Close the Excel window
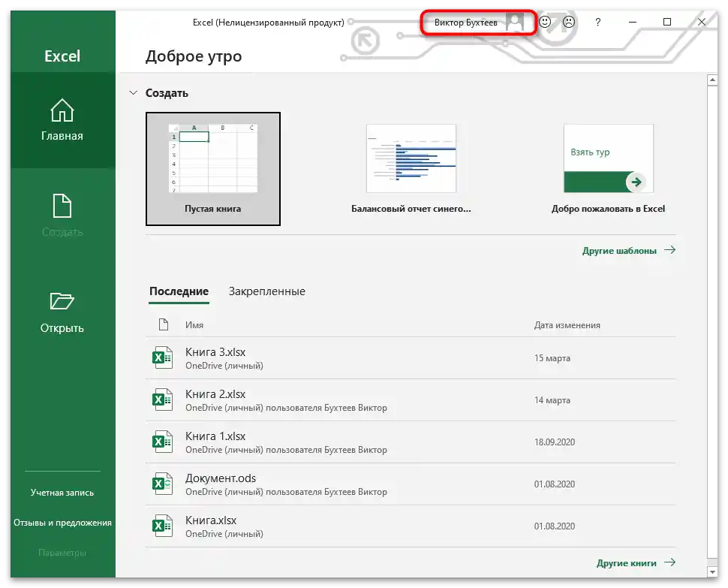Screen dimensions: 728x588 [x=702, y=22]
